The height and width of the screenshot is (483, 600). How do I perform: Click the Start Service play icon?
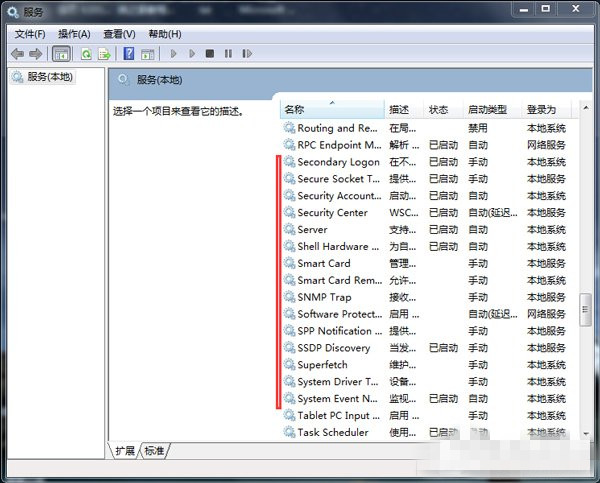pyautogui.click(x=173, y=54)
